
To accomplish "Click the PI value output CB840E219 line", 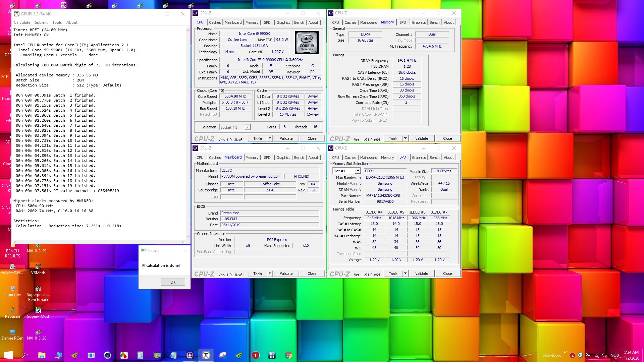I will [x=67, y=191].
